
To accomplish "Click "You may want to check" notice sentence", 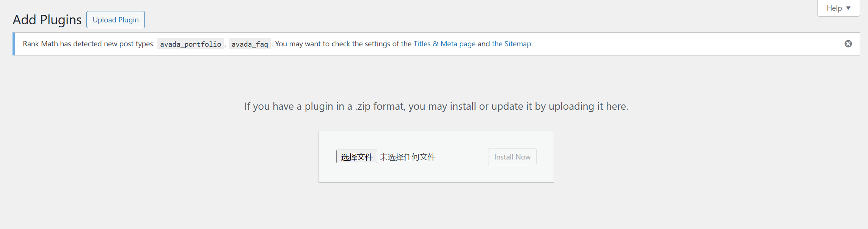I will point(343,44).
